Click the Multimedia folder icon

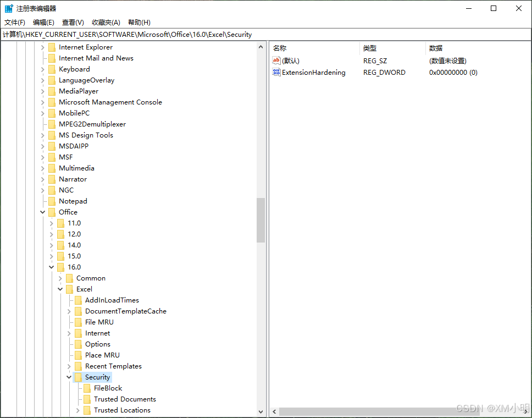pos(52,168)
